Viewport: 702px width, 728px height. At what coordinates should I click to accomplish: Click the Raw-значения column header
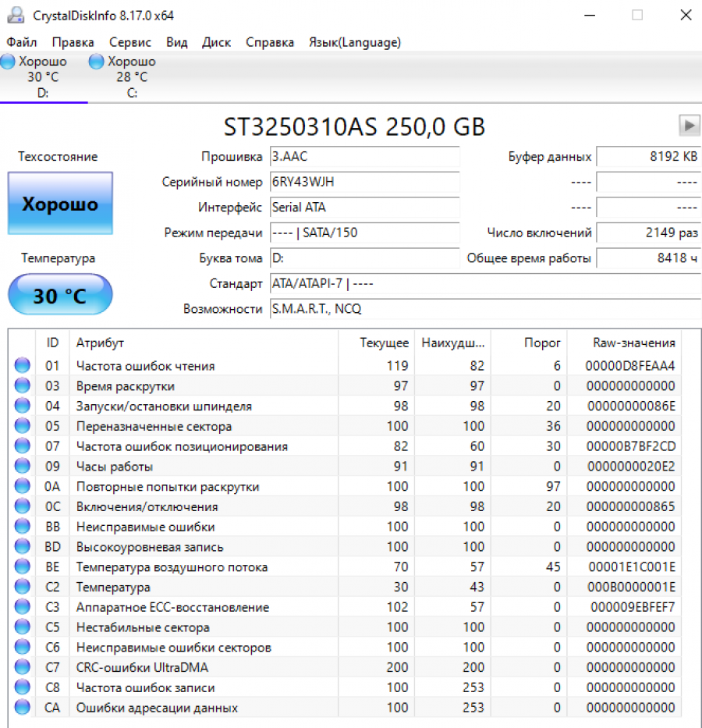point(633,343)
